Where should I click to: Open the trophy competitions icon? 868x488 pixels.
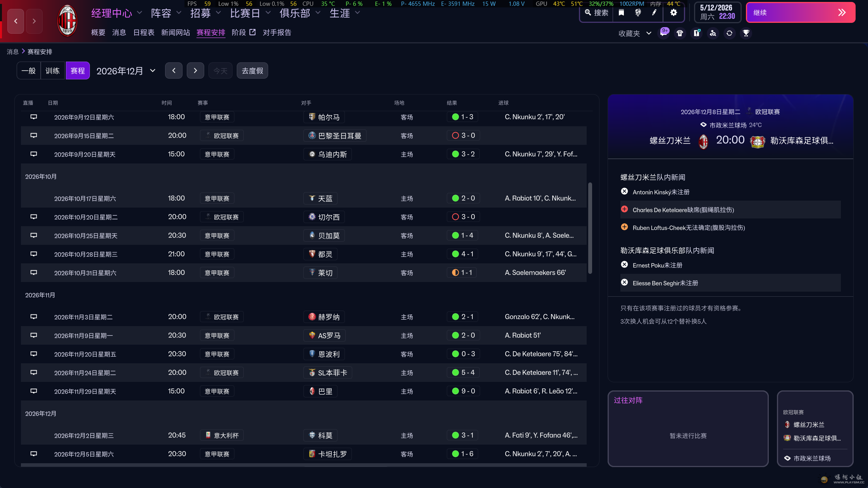[x=746, y=33]
